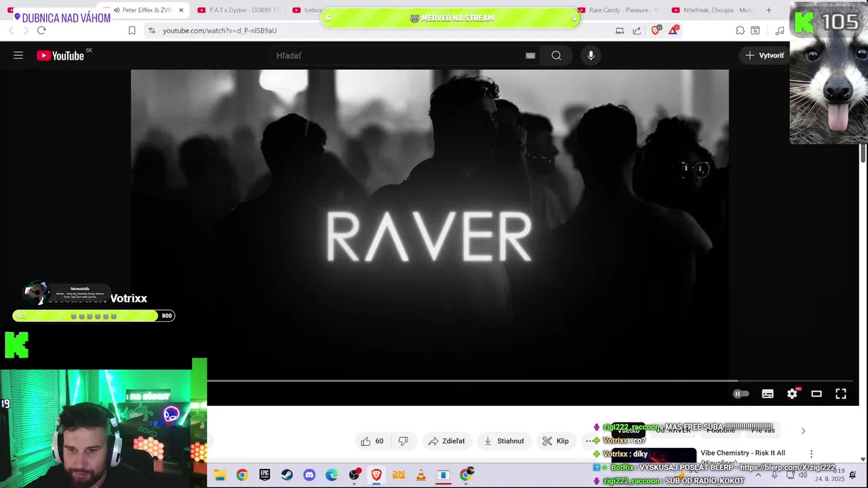Screen dimensions: 868x488
Task: Click the youtube.com address bar URL
Action: point(220,30)
